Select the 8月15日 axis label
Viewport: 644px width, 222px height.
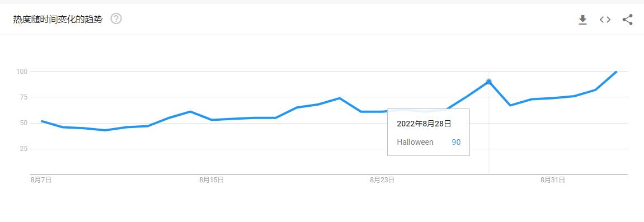tap(211, 180)
